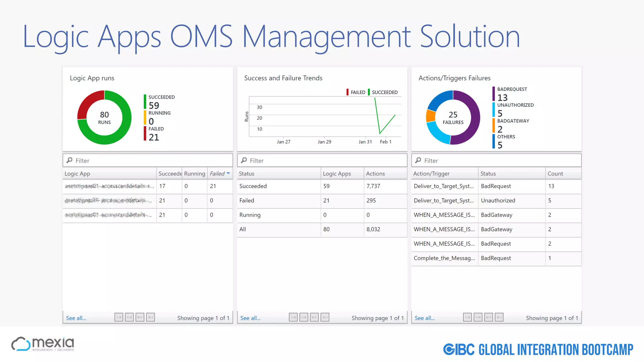This screenshot has width=644, height=362.
Task: Open See all link under Actions/Triggers Failures
Action: [425, 318]
